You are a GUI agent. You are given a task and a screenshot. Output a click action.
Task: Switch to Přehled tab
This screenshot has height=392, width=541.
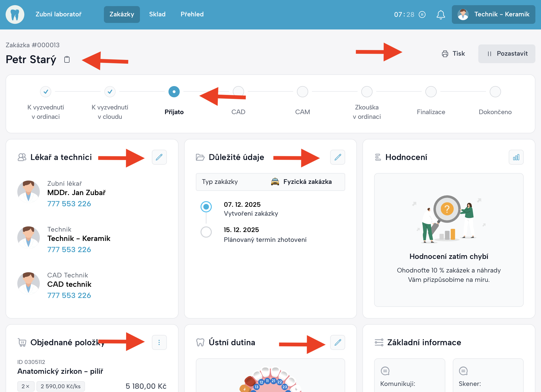click(x=192, y=14)
